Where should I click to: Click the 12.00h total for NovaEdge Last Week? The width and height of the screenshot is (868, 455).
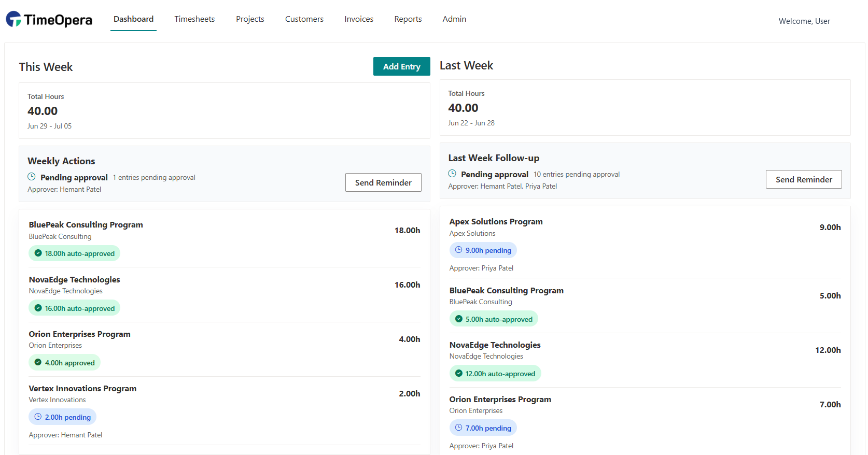(828, 350)
